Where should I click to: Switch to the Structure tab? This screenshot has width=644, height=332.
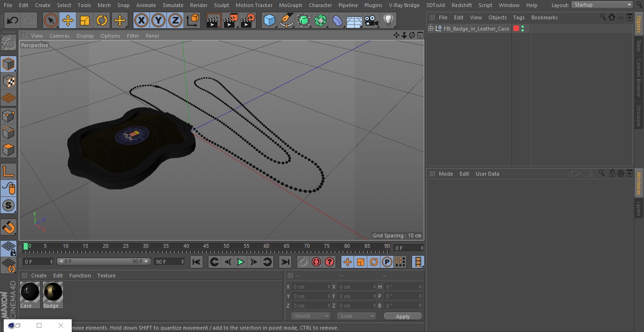639,116
